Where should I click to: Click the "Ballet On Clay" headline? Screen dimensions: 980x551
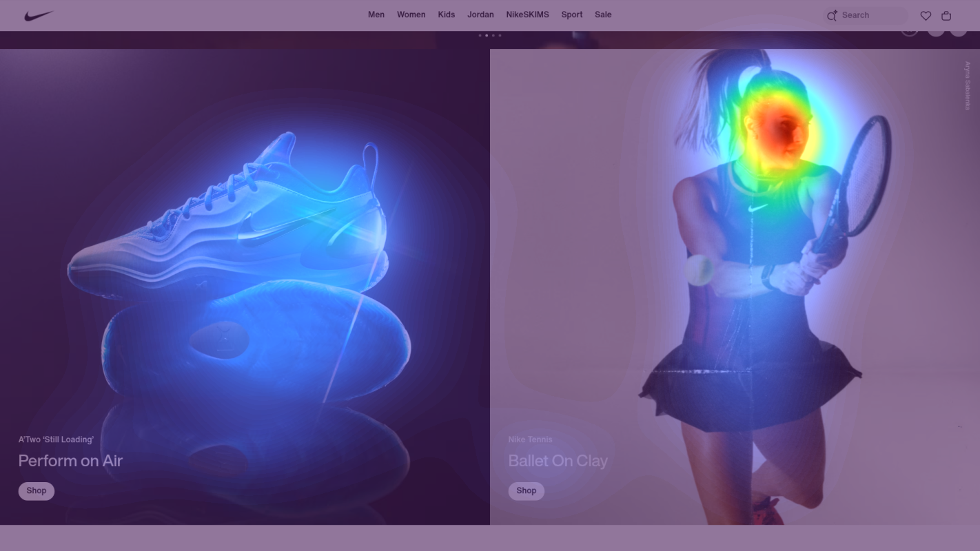click(558, 461)
